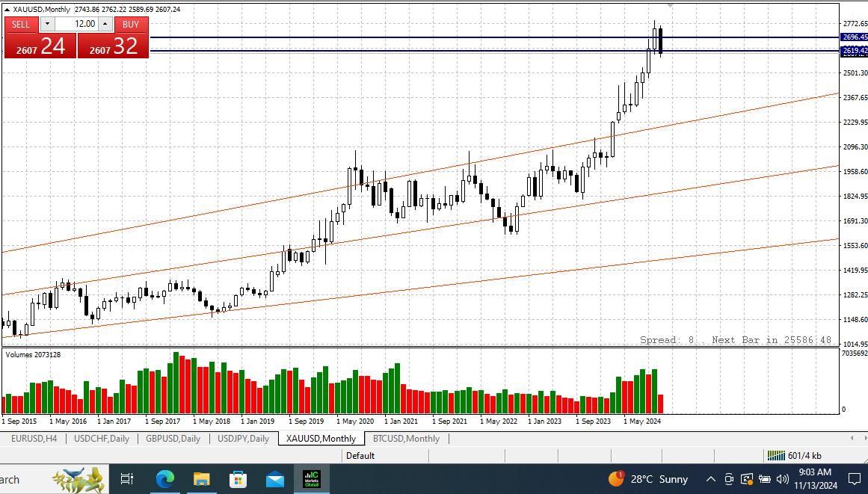Decrease trade volume with the down arrow
The height and width of the screenshot is (494, 868).
tap(48, 24)
